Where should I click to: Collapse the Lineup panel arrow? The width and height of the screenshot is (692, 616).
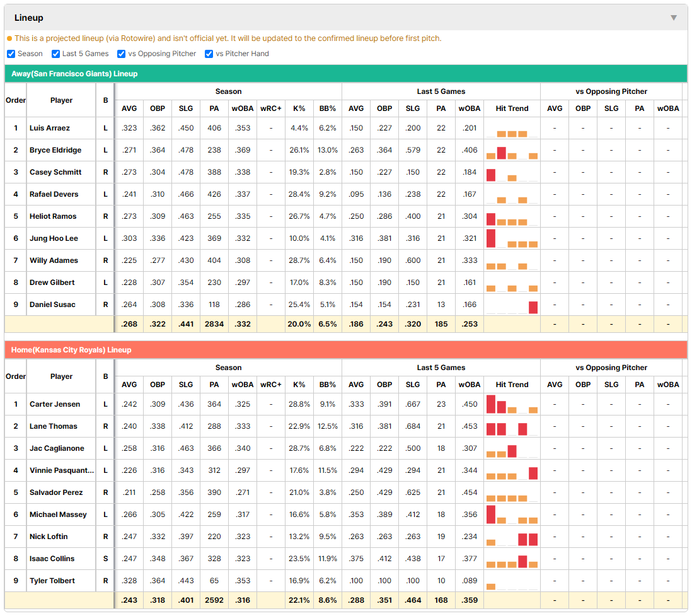pos(674,18)
